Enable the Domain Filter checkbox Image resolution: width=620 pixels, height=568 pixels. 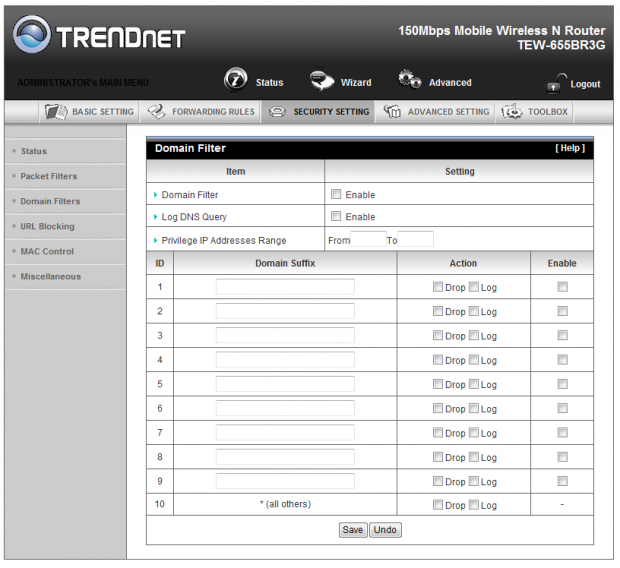(x=336, y=194)
